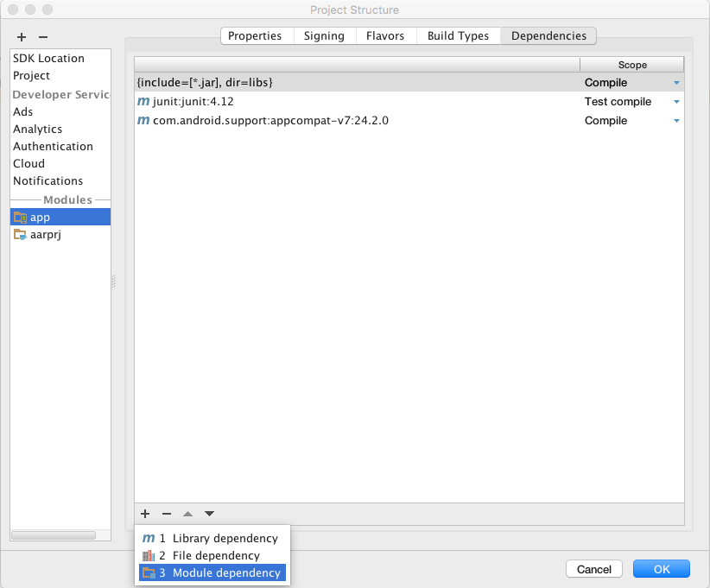Image resolution: width=710 pixels, height=588 pixels.
Task: Add a new module with plus icon above sidebar
Action: coord(22,37)
